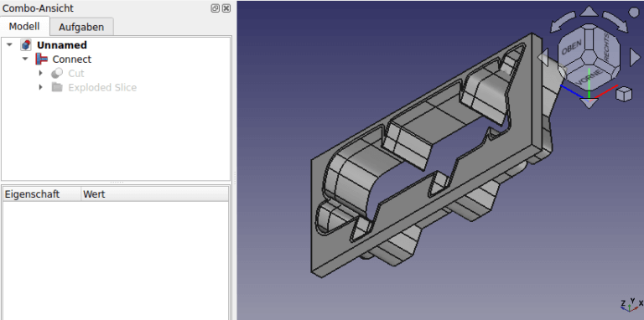Click the grayed Cut object icon
Screen dimensions: 644x320
point(57,74)
